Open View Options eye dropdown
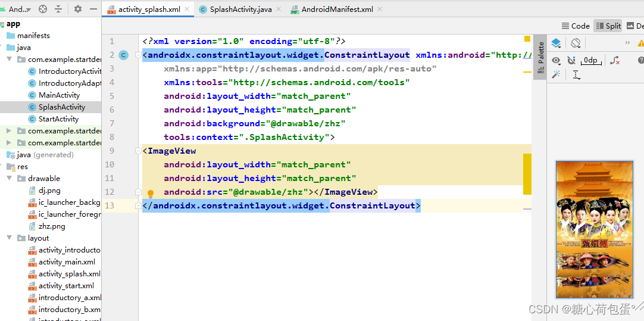 tap(556, 61)
